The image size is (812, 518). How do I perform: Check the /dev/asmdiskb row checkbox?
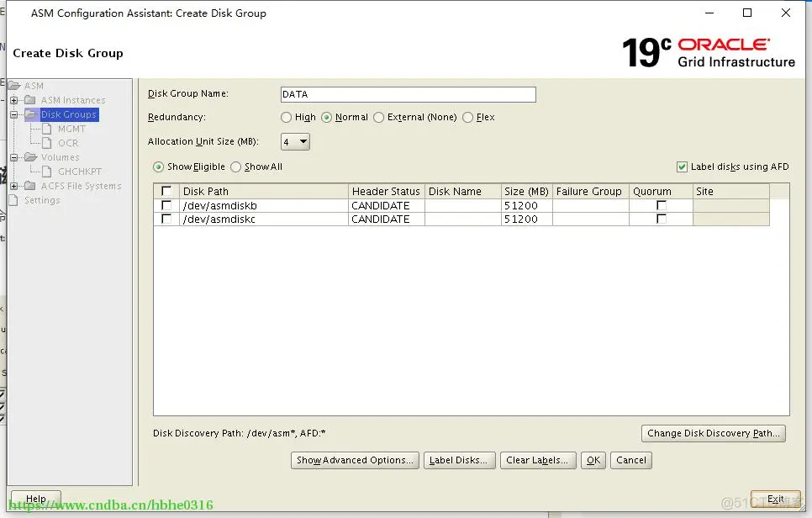point(166,206)
